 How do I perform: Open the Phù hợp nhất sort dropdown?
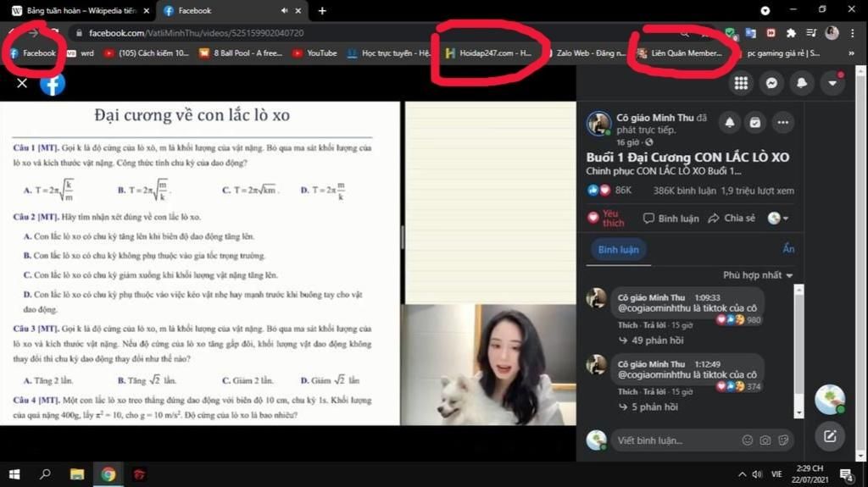pos(758,275)
